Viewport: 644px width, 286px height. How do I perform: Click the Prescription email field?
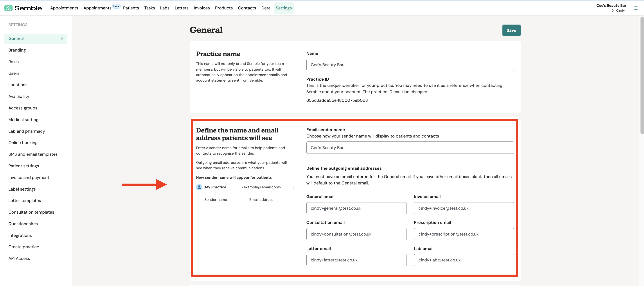click(x=464, y=234)
